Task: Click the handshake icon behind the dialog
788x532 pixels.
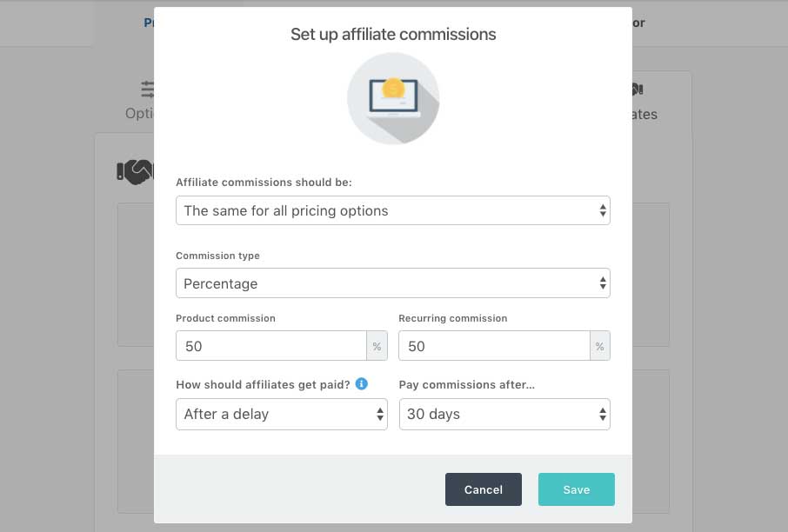Action: tap(136, 171)
